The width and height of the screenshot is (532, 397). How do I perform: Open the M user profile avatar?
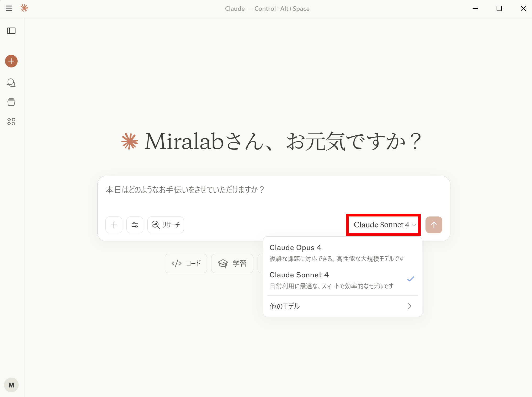point(11,385)
